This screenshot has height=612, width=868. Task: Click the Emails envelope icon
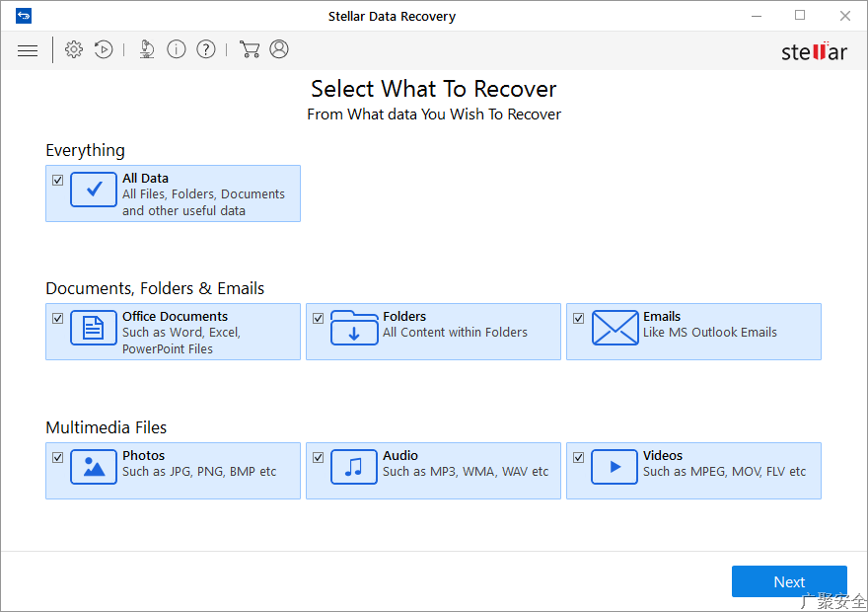tap(615, 328)
